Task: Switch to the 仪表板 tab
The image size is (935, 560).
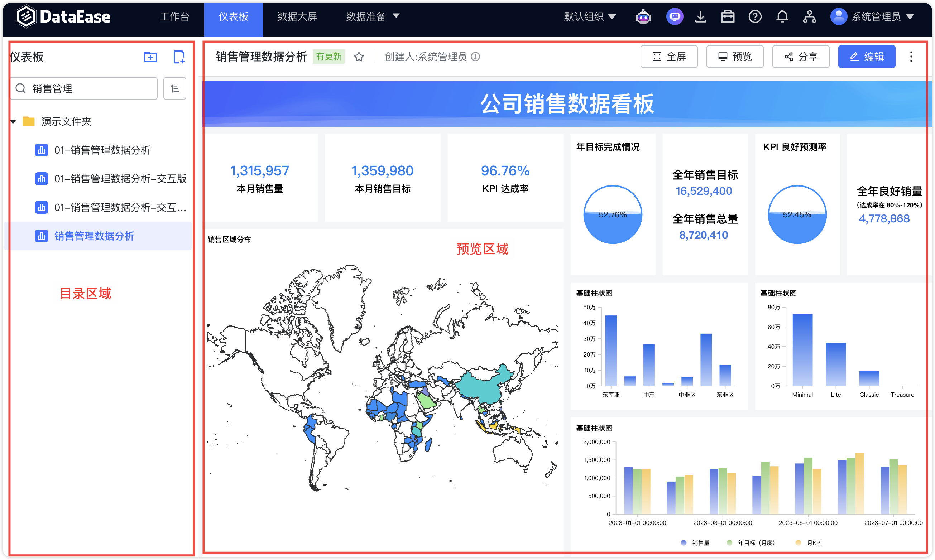Action: [233, 19]
